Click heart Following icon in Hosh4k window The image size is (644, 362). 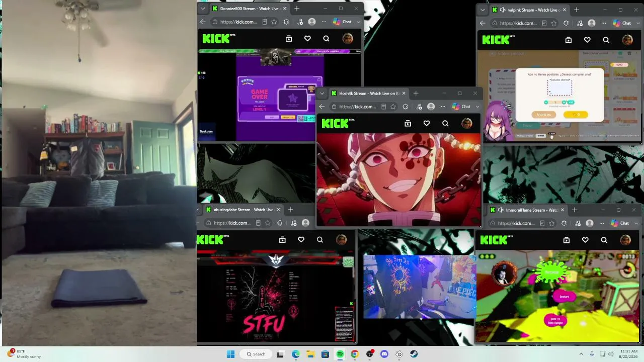pyautogui.click(x=427, y=123)
